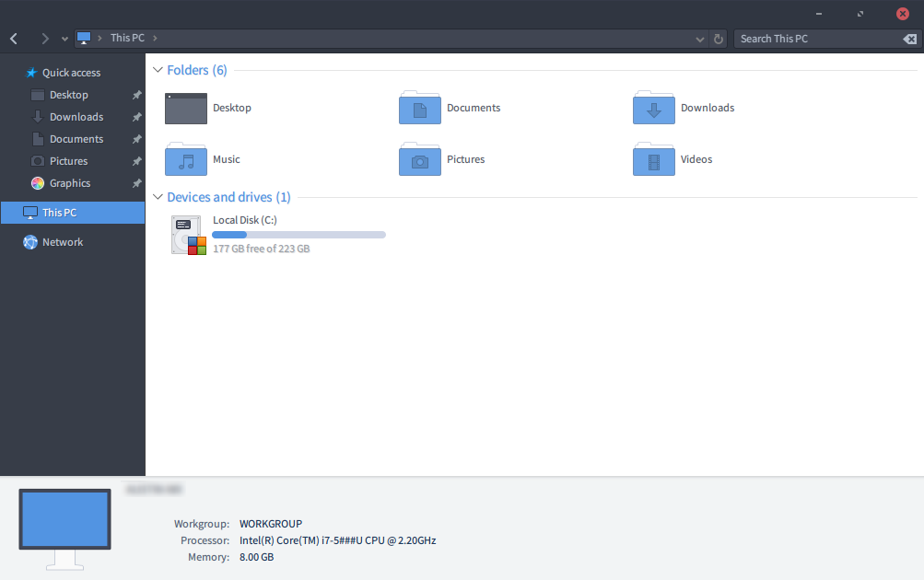Screen dimensions: 924x580
Task: Collapse the Devices and drives section
Action: point(158,198)
